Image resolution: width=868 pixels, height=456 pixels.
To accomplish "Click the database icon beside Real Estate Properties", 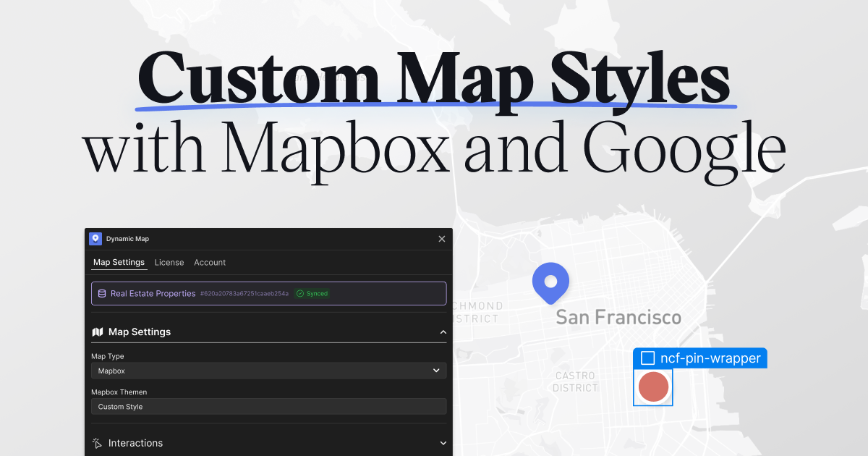I will point(101,293).
